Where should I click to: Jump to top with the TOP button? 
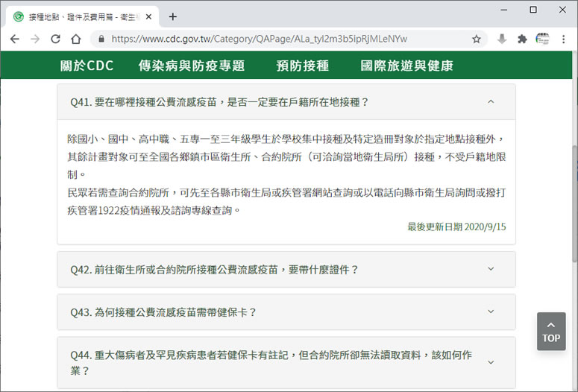pos(551,331)
